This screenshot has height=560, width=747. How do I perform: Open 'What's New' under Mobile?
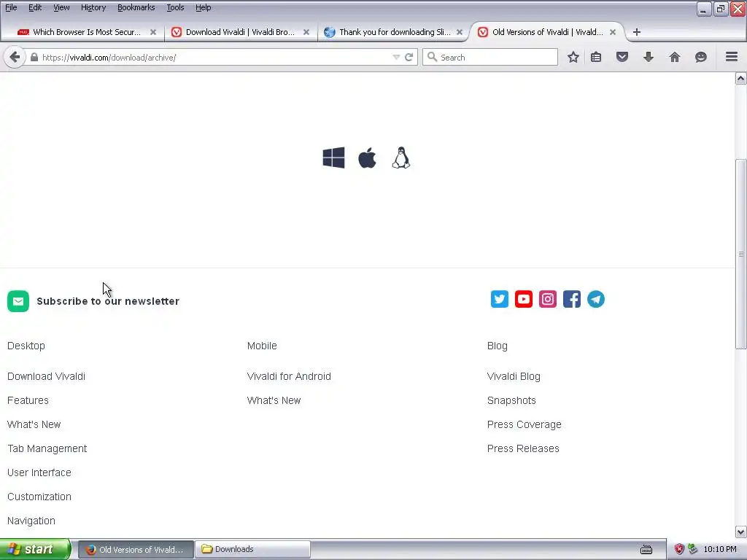pos(274,400)
